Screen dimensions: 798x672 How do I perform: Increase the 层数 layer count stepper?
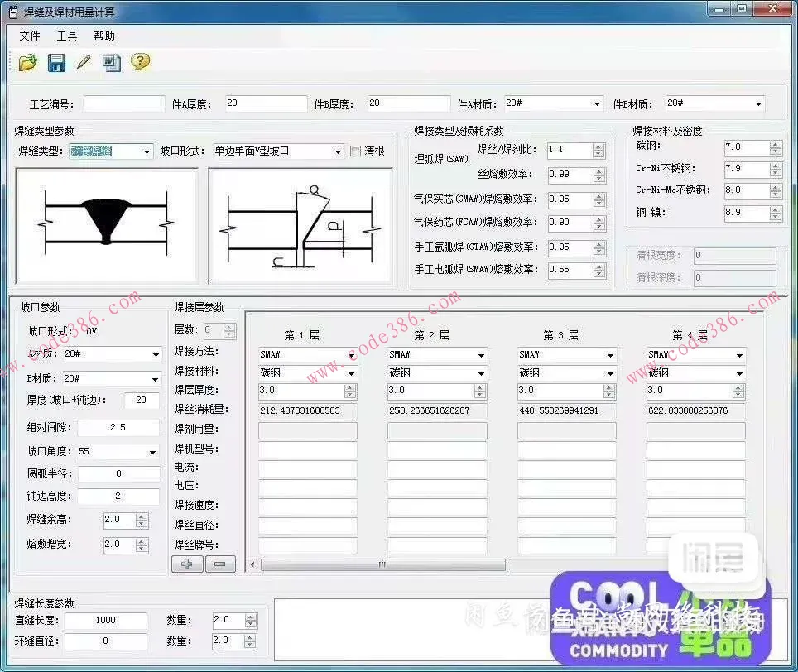click(228, 325)
